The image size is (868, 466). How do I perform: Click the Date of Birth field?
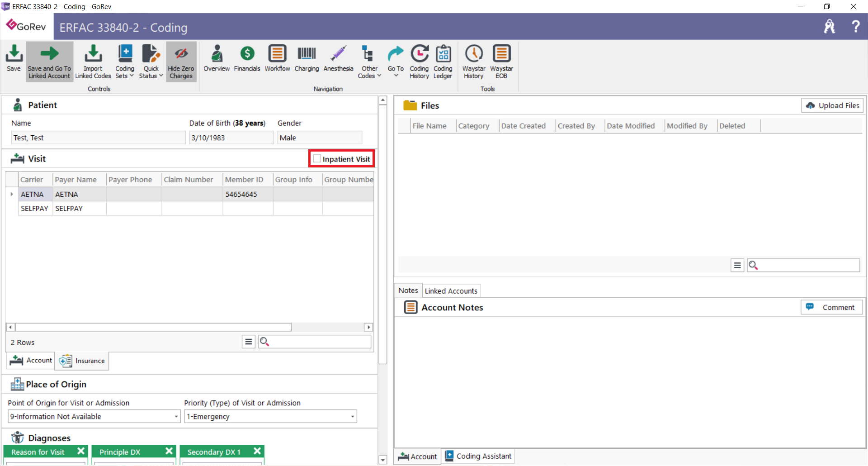tap(231, 138)
